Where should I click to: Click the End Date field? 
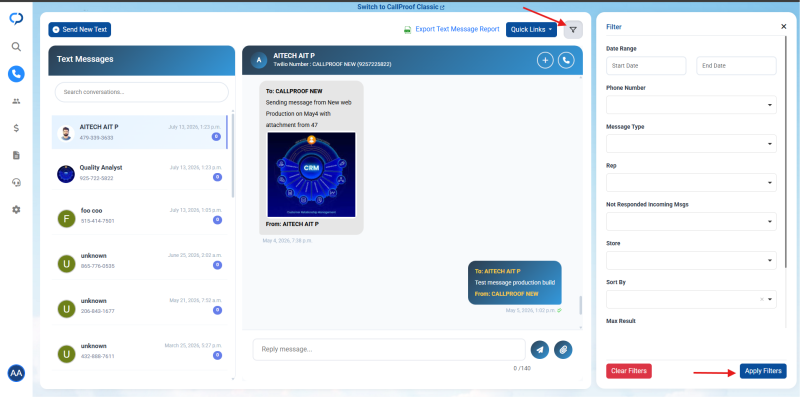click(x=736, y=66)
